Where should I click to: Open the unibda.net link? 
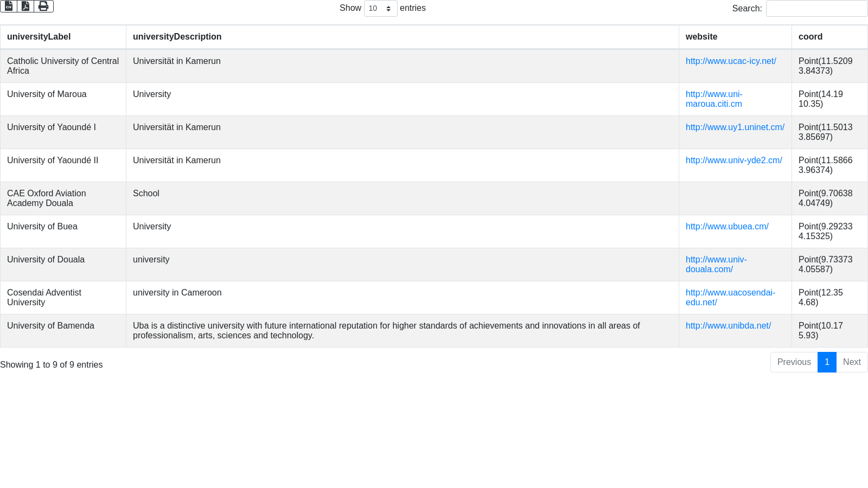pyautogui.click(x=728, y=326)
